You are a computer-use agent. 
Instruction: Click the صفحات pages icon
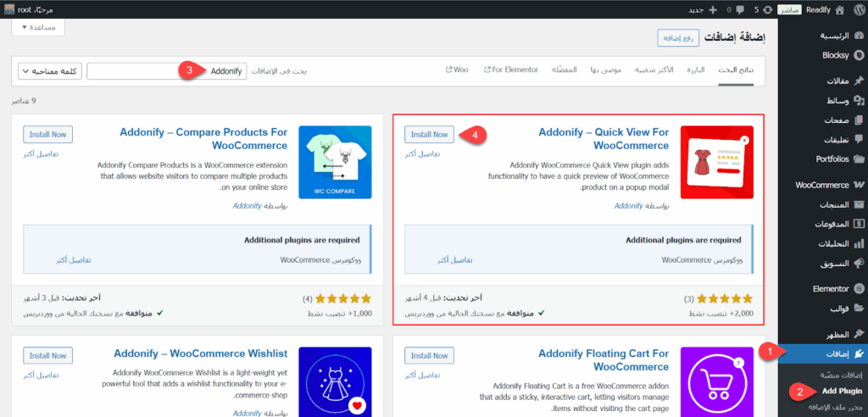[x=859, y=120]
